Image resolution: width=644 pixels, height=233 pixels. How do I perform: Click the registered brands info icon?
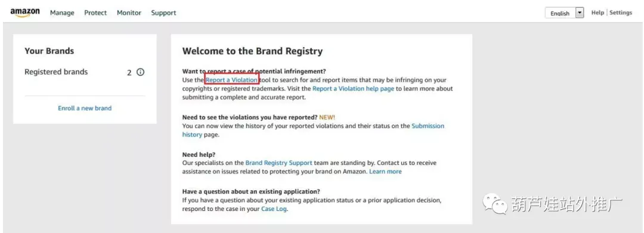[141, 72]
